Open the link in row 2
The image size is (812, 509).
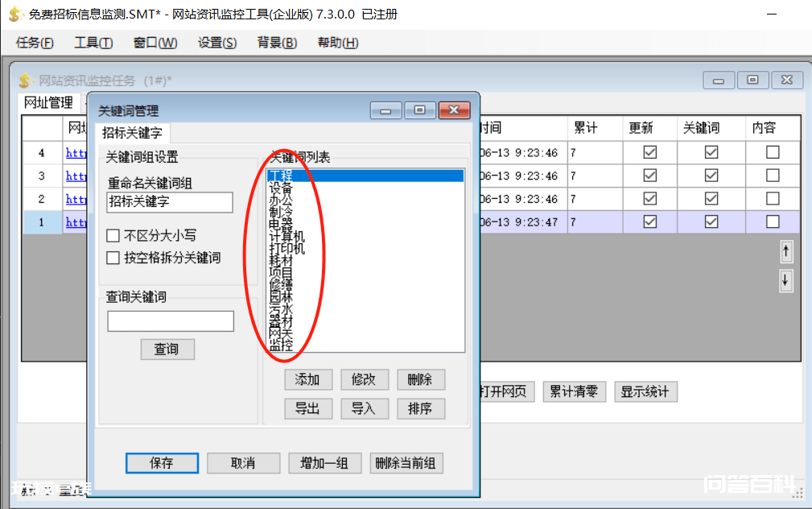click(x=76, y=199)
